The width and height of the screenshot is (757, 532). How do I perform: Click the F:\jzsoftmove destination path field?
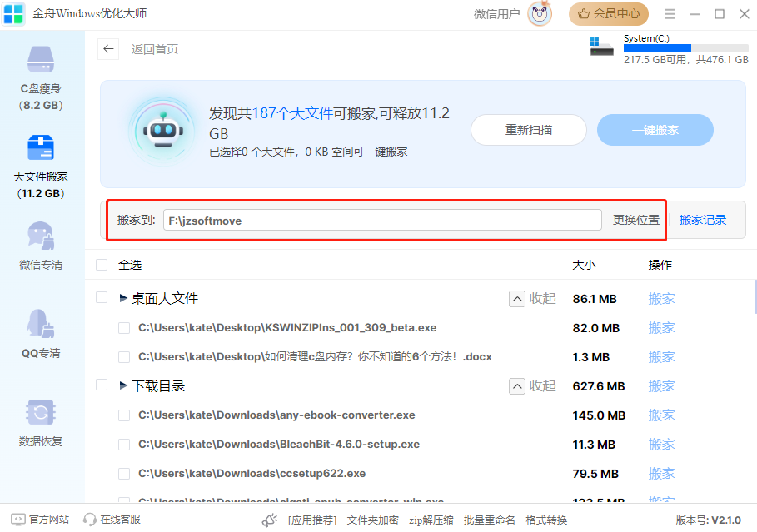click(381, 220)
